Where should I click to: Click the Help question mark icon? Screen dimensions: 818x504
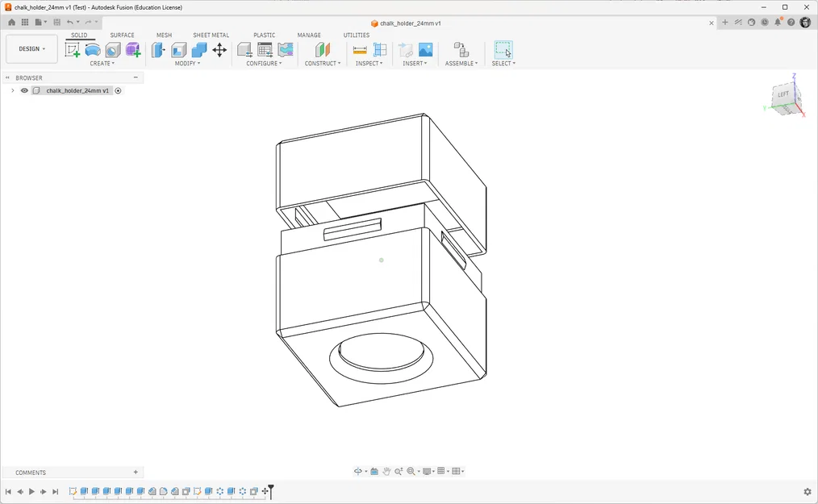[791, 22]
